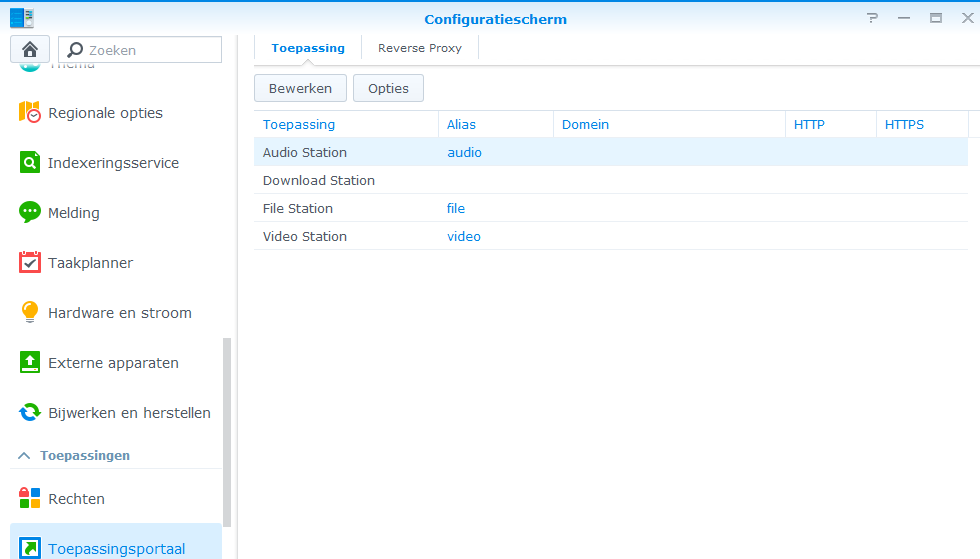Image resolution: width=980 pixels, height=559 pixels.
Task: Open the video alias link
Action: click(x=464, y=237)
